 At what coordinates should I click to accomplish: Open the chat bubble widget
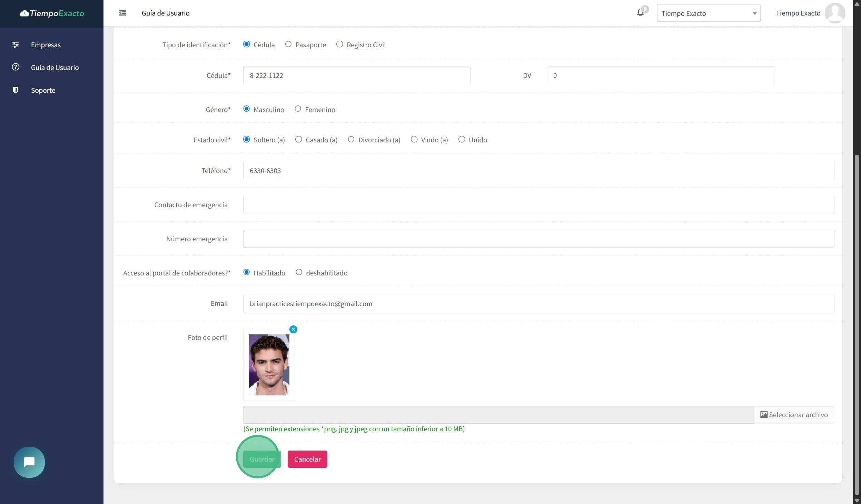pyautogui.click(x=29, y=462)
